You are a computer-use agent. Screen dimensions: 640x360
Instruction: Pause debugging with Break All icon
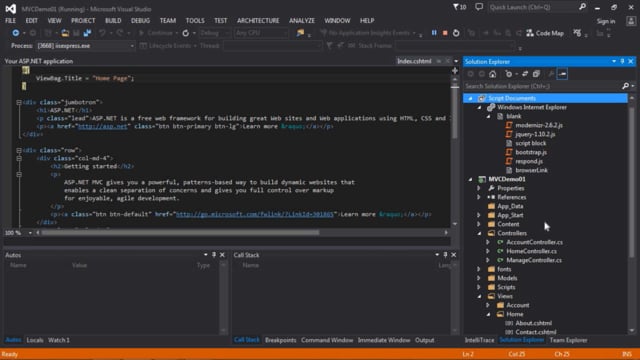(x=434, y=33)
